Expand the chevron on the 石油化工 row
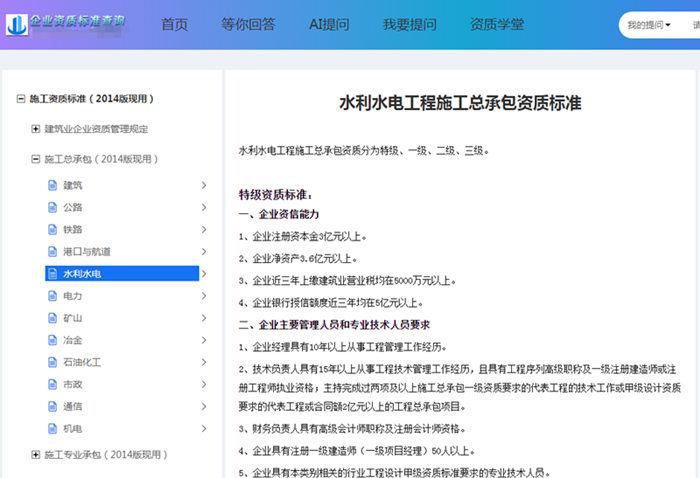This screenshot has height=478, width=700. [204, 362]
